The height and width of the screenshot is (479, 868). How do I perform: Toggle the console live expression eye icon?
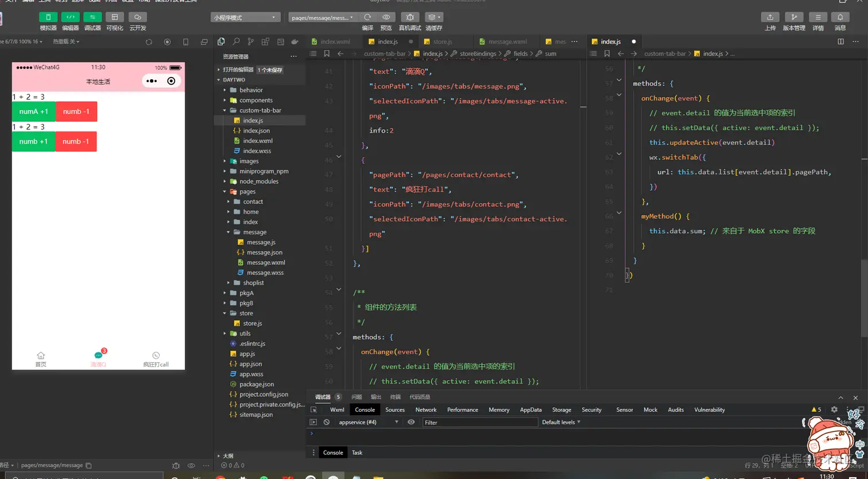[x=411, y=422]
